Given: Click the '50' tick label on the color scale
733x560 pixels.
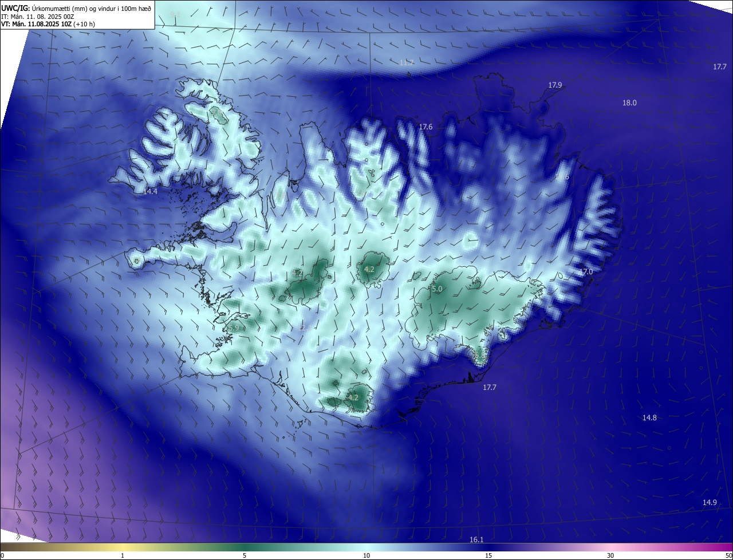Looking at the screenshot, I should [x=728, y=555].
